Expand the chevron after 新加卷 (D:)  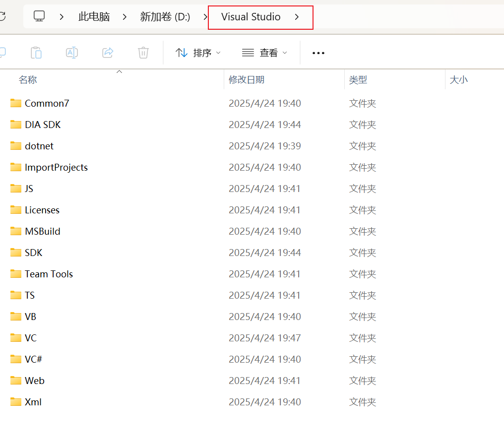point(205,17)
